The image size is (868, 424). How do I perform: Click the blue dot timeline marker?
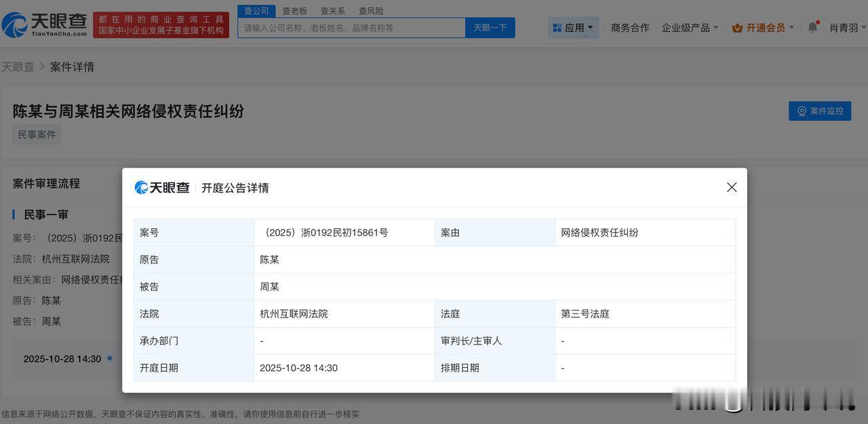[x=109, y=358]
